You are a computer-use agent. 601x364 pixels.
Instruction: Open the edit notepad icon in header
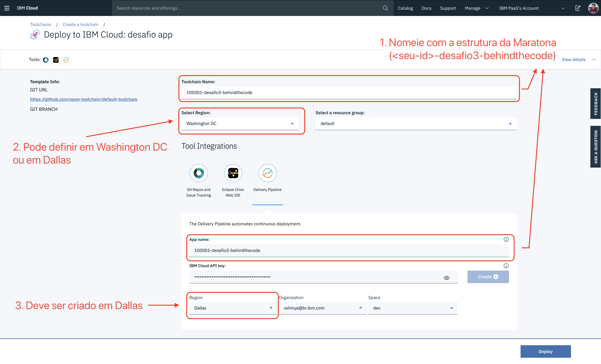[x=578, y=8]
